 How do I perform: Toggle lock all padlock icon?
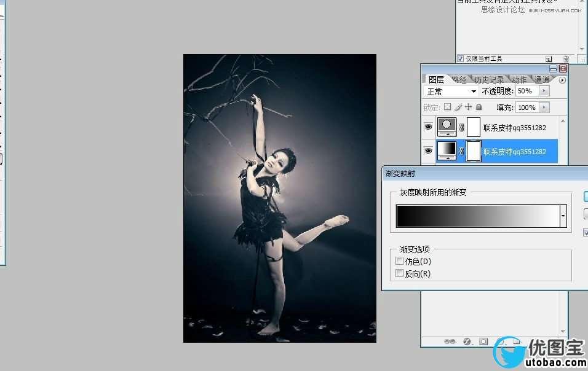pyautogui.click(x=479, y=107)
